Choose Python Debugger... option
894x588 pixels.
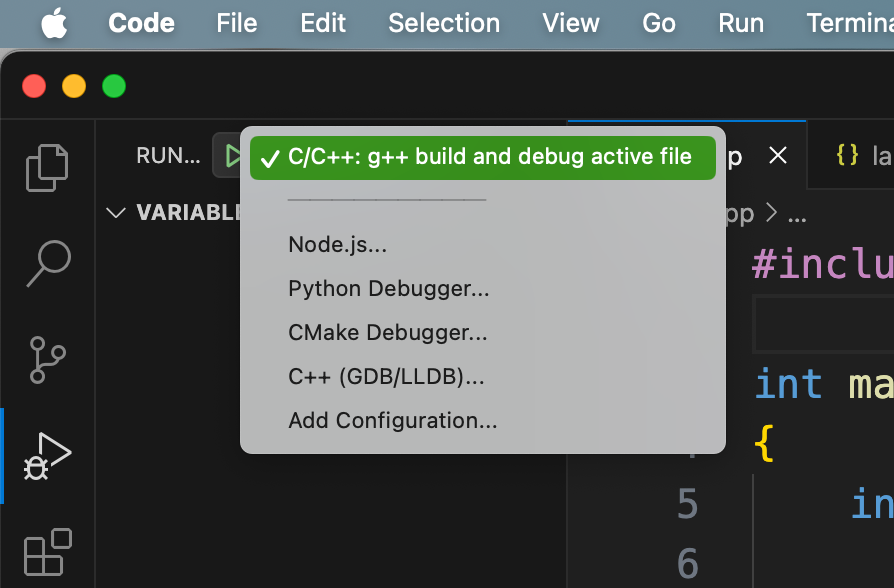[388, 289]
